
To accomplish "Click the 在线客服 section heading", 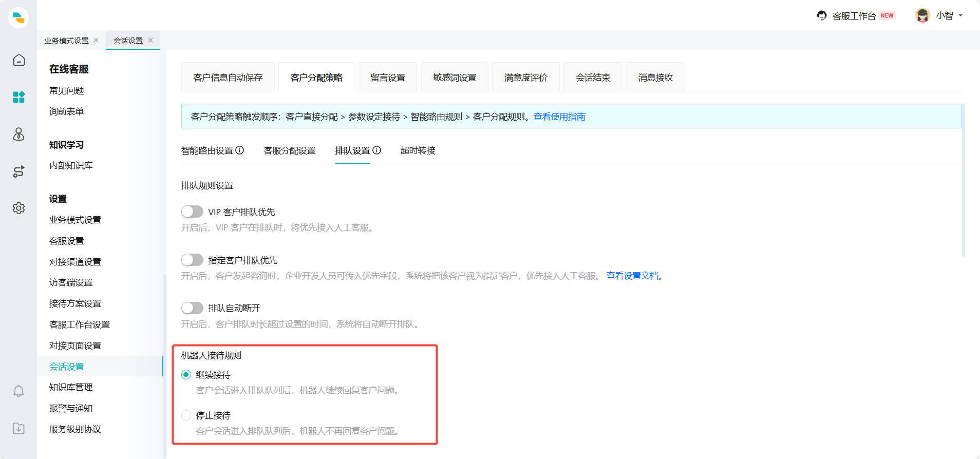I will pos(69,69).
